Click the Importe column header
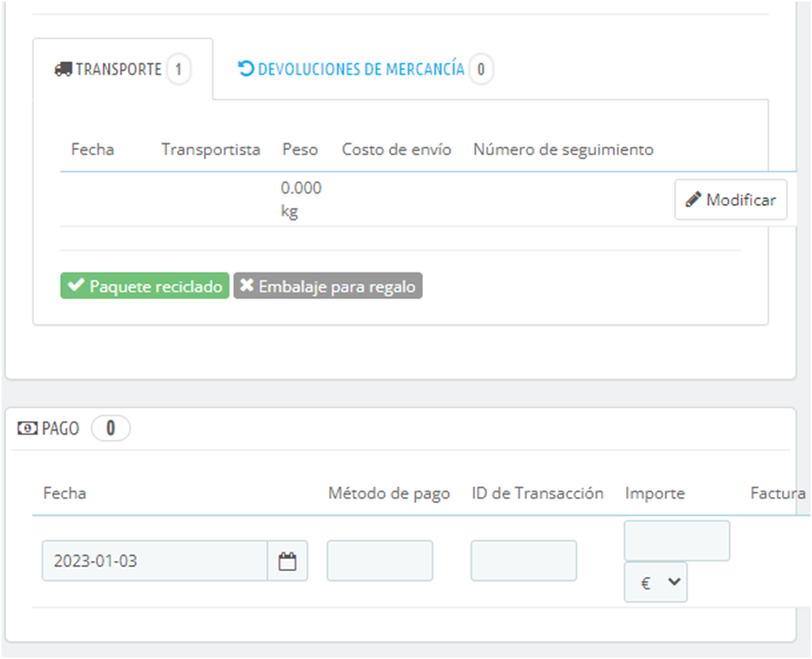The width and height of the screenshot is (812, 659). pos(655,494)
